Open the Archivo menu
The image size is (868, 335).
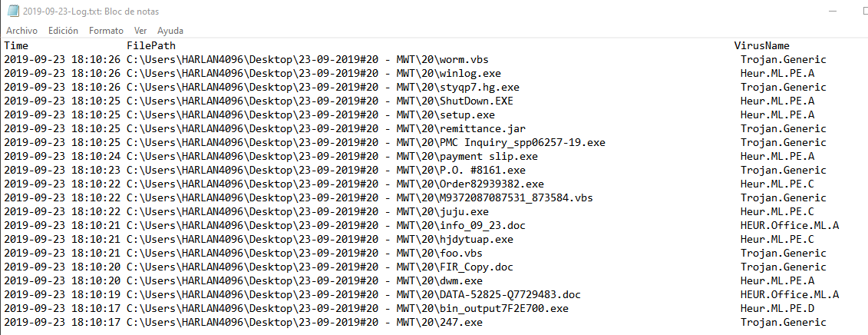(x=22, y=31)
